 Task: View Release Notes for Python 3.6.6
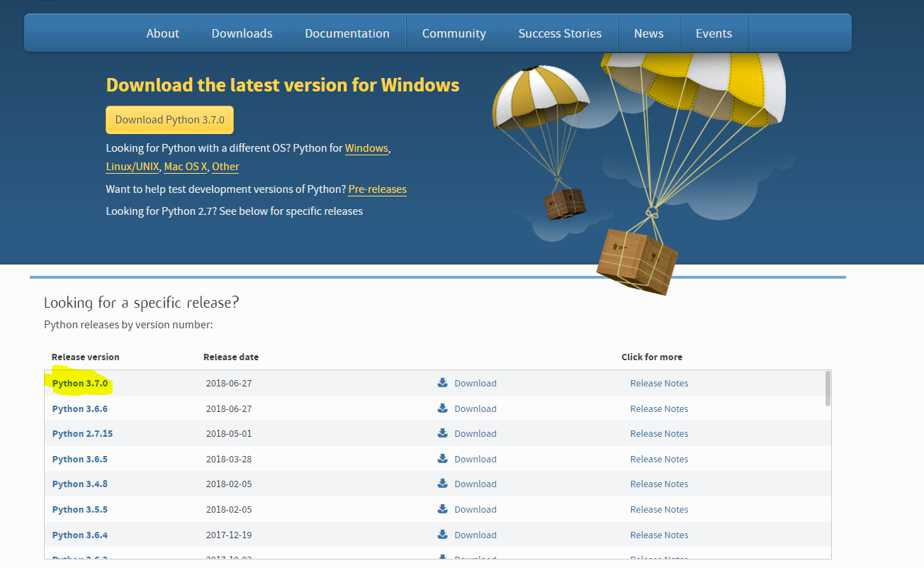click(659, 408)
